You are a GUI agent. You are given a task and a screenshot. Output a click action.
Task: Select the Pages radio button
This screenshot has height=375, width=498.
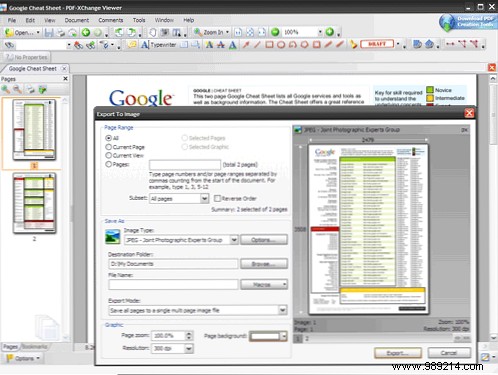click(108, 164)
